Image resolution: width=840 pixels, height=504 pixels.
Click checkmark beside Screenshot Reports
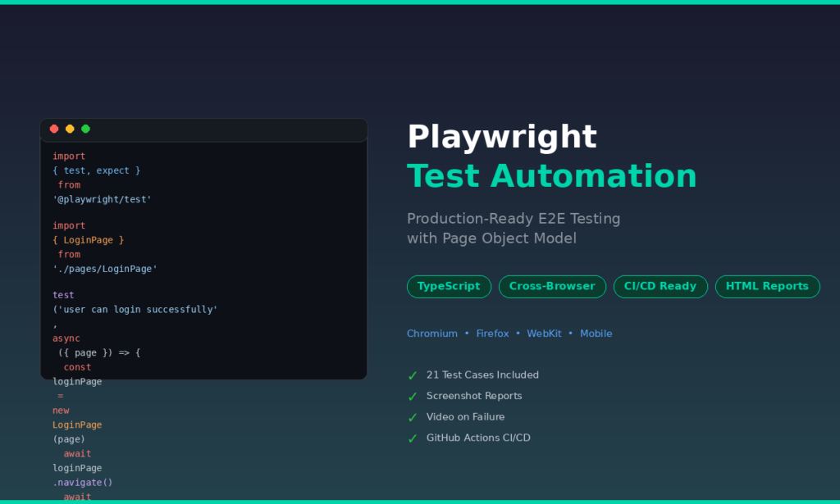pyautogui.click(x=413, y=397)
